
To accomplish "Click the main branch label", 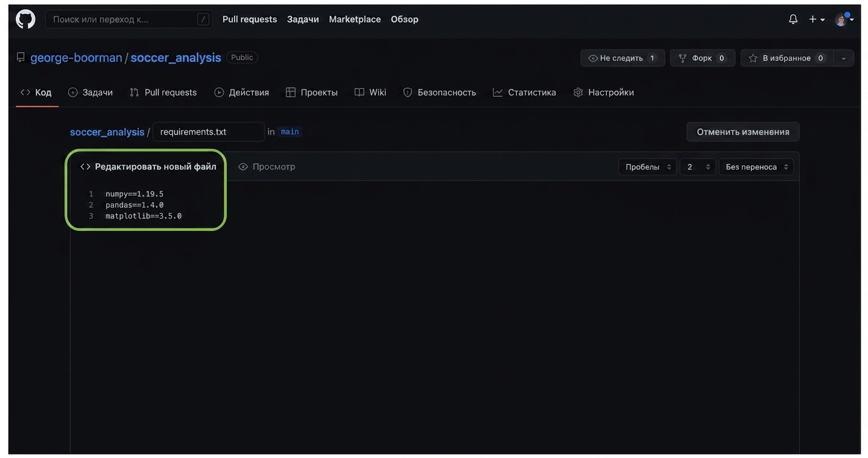I will (x=290, y=132).
